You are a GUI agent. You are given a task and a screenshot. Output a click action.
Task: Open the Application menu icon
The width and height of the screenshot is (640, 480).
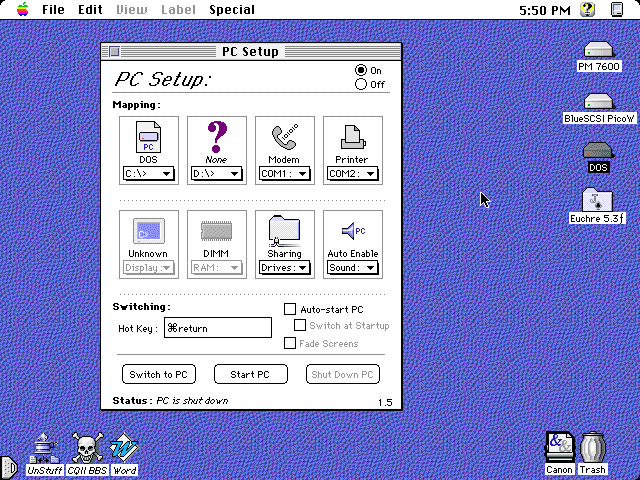tap(617, 9)
